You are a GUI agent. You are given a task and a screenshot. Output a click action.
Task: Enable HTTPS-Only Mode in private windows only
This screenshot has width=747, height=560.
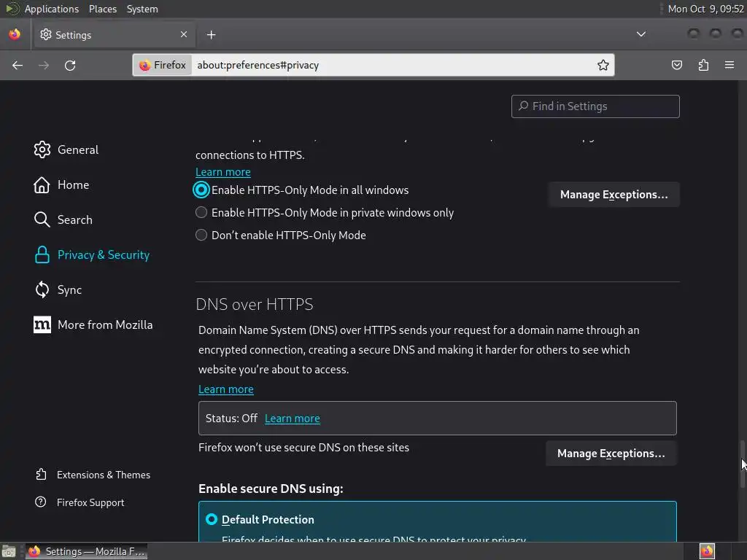201,213
